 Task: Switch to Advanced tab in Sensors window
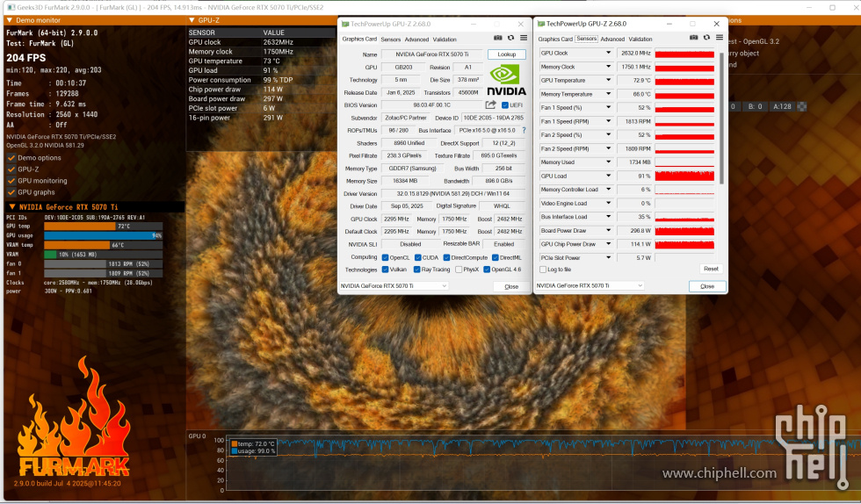[612, 39]
